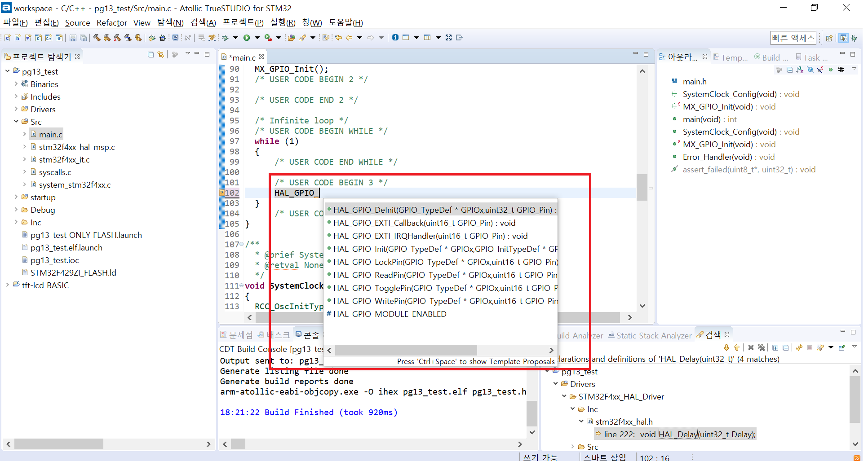Click the first Build hammer icon
The height and width of the screenshot is (461, 868).
(97, 38)
